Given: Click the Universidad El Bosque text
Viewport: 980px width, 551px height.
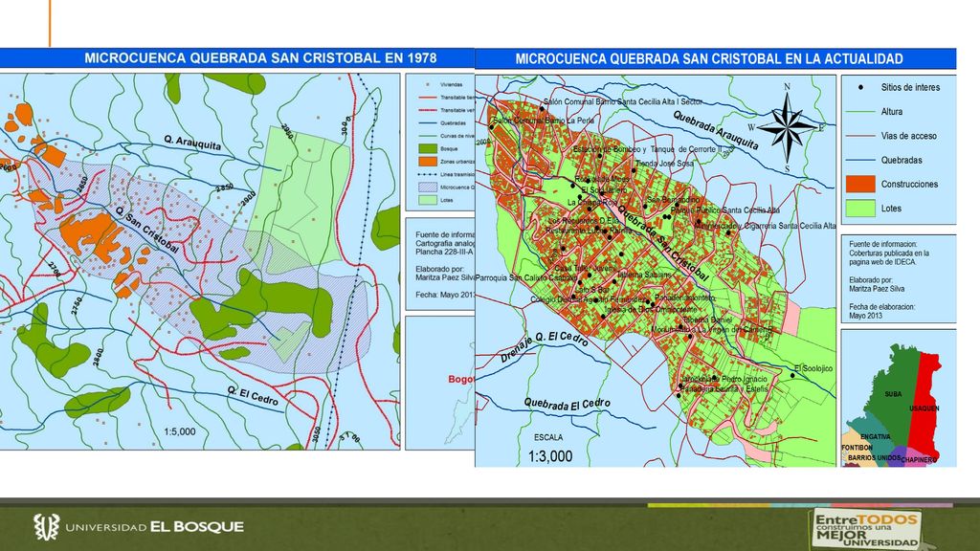Looking at the screenshot, I should [x=154, y=527].
